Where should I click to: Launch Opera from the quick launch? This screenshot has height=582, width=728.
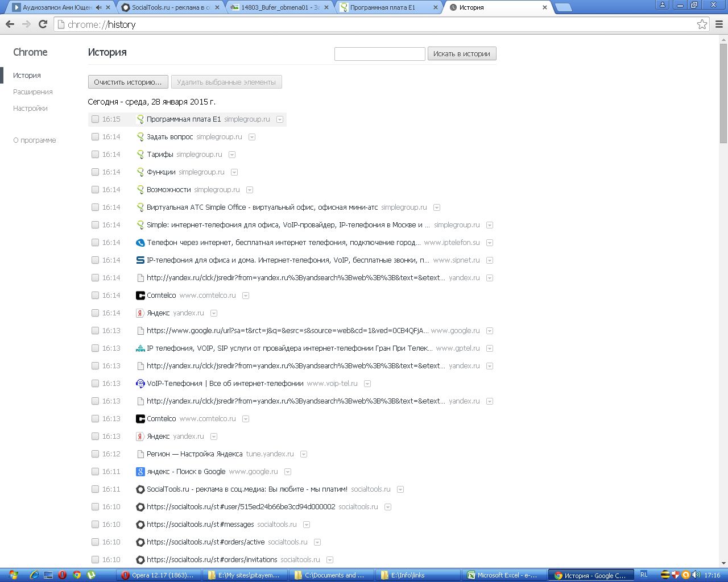coord(62,575)
